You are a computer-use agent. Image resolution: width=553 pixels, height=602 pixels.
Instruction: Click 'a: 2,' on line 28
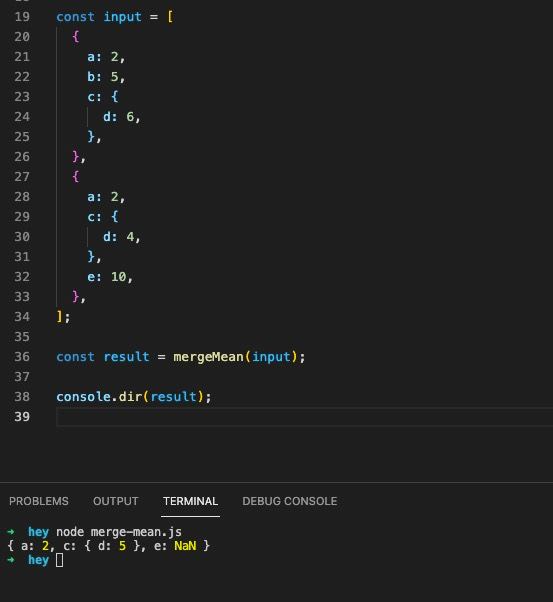106,197
